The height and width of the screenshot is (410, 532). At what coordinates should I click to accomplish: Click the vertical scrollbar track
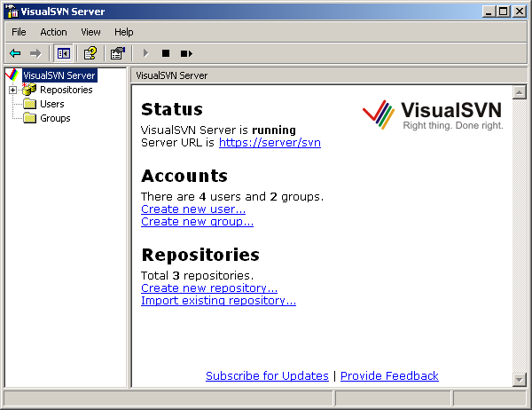(x=519, y=236)
